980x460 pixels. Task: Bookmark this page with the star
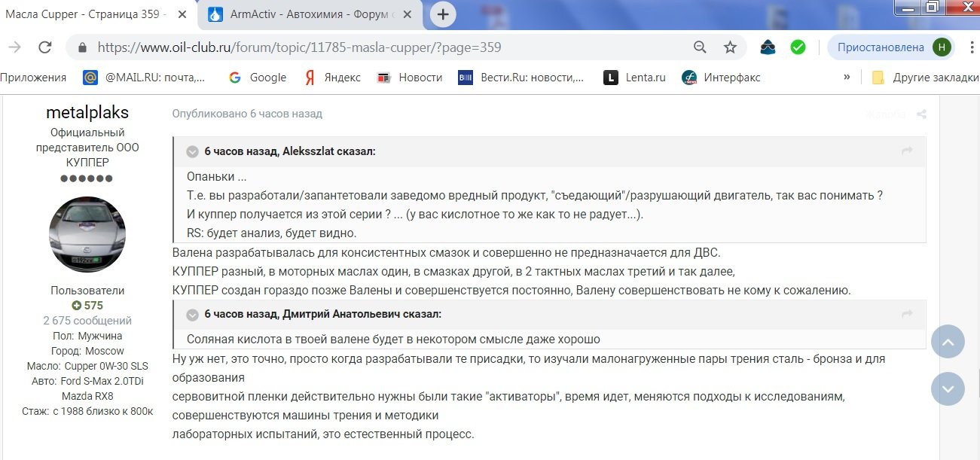(x=730, y=47)
